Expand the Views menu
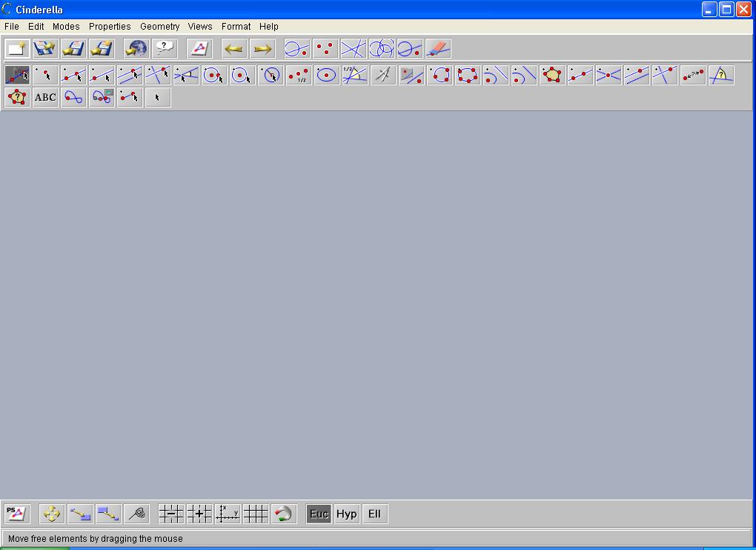 (200, 26)
